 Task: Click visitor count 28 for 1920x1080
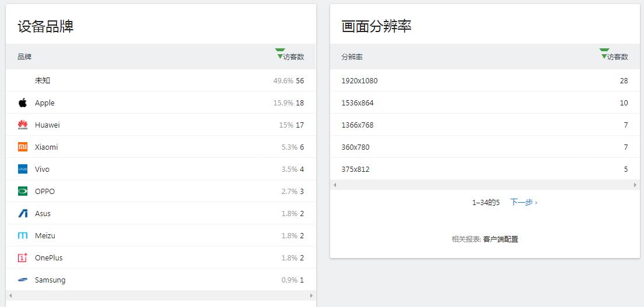click(x=624, y=80)
